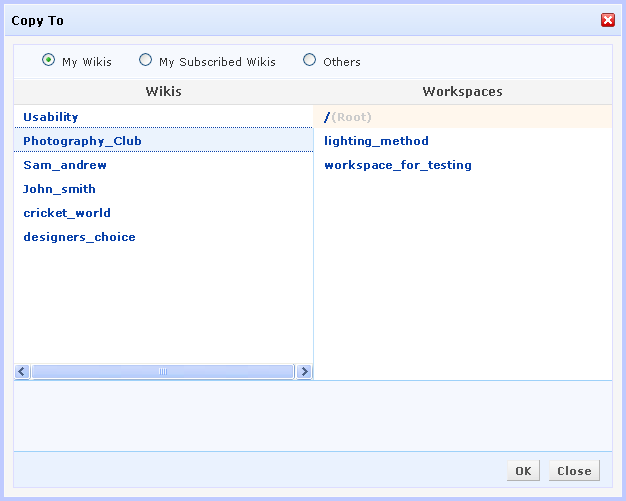
Task: Confirm with the OK button
Action: coord(523,471)
